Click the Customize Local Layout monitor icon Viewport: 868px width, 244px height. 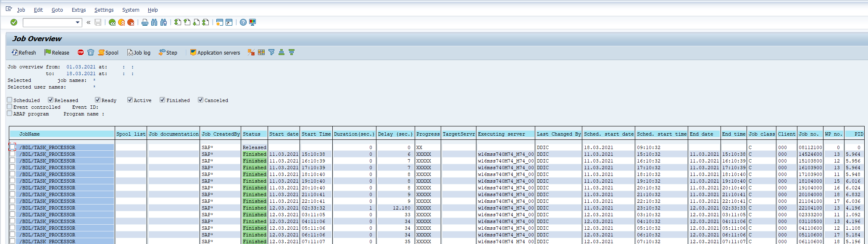pyautogui.click(x=253, y=22)
